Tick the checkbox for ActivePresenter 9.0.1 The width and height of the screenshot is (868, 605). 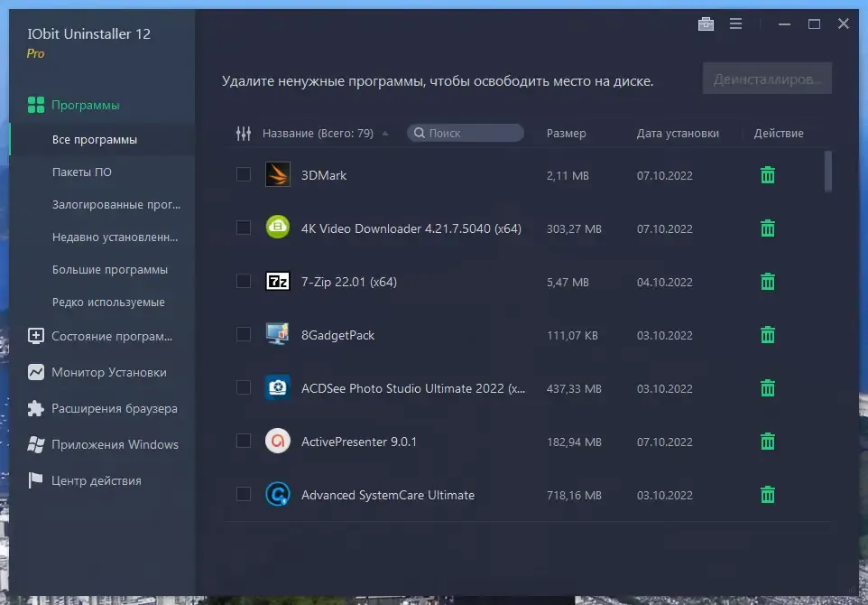244,441
